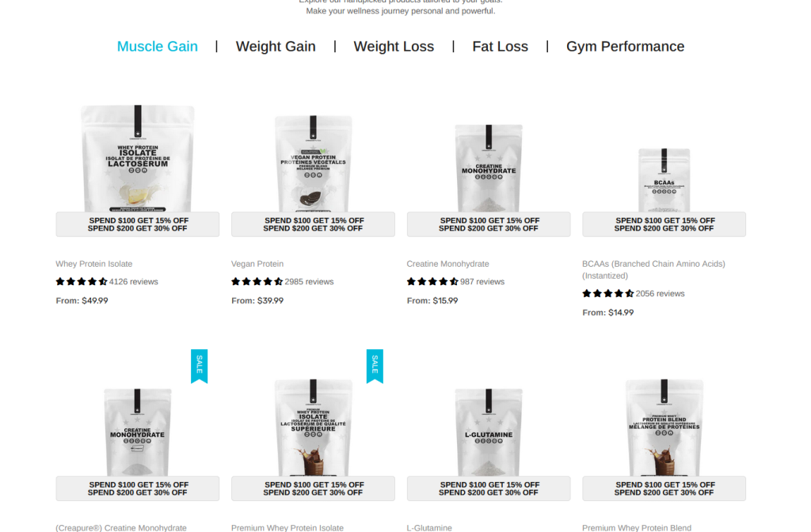
Task: Open 987 reviews for Creatine Monohydrate
Action: tap(482, 282)
